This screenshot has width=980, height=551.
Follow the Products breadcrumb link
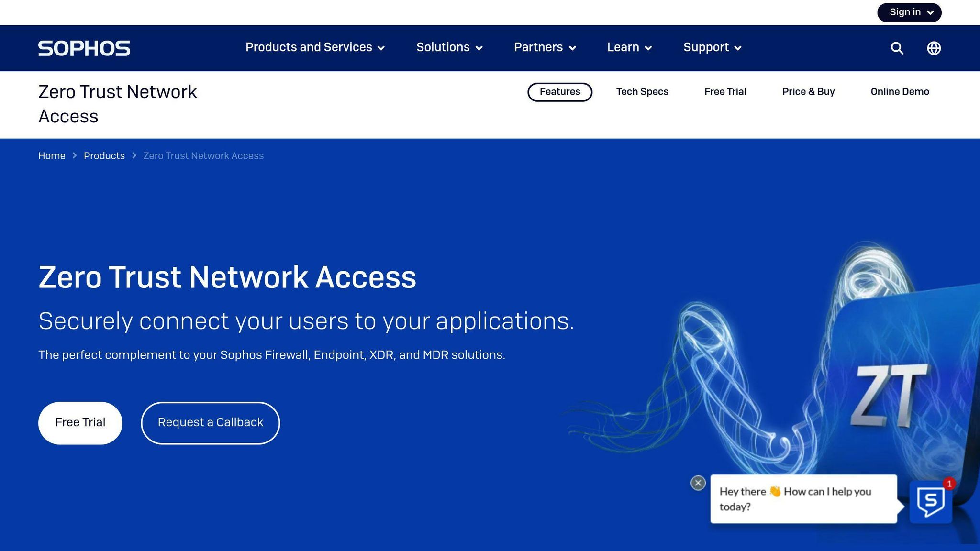pos(104,156)
